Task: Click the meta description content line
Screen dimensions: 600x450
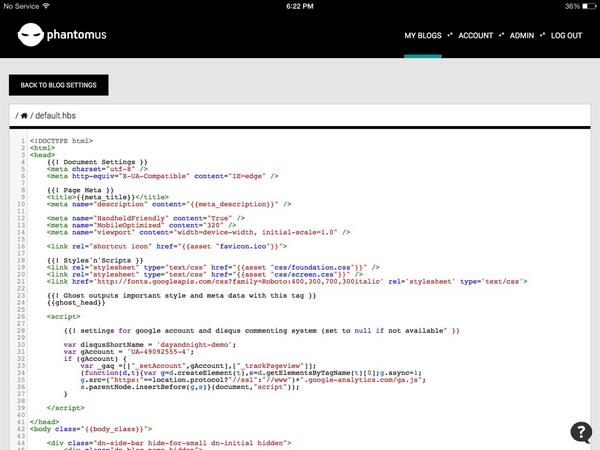Action: (169, 204)
